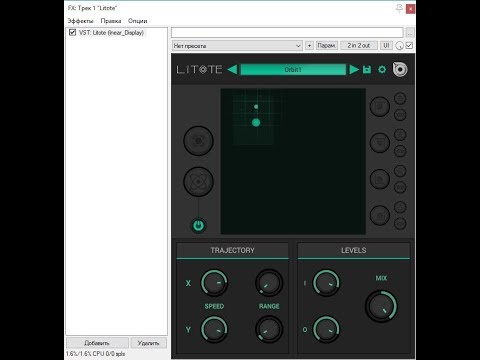
Task: Click the Удалить button
Action: click(148, 343)
